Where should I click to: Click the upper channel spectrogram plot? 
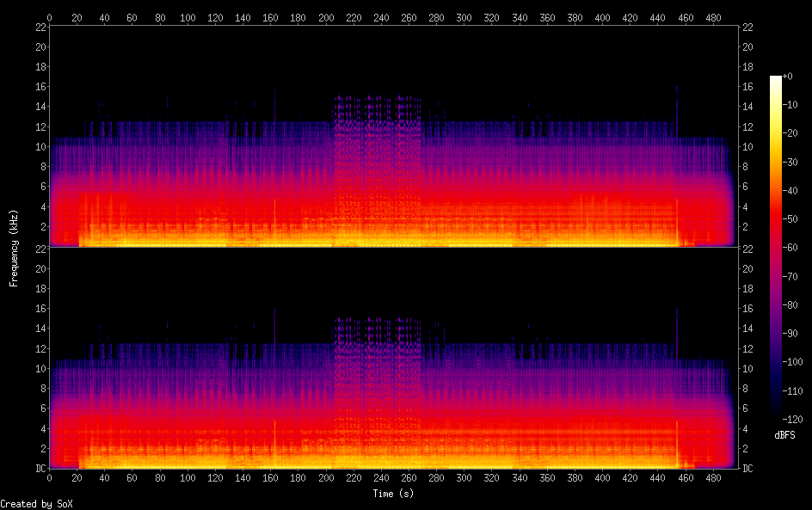pyautogui.click(x=393, y=136)
